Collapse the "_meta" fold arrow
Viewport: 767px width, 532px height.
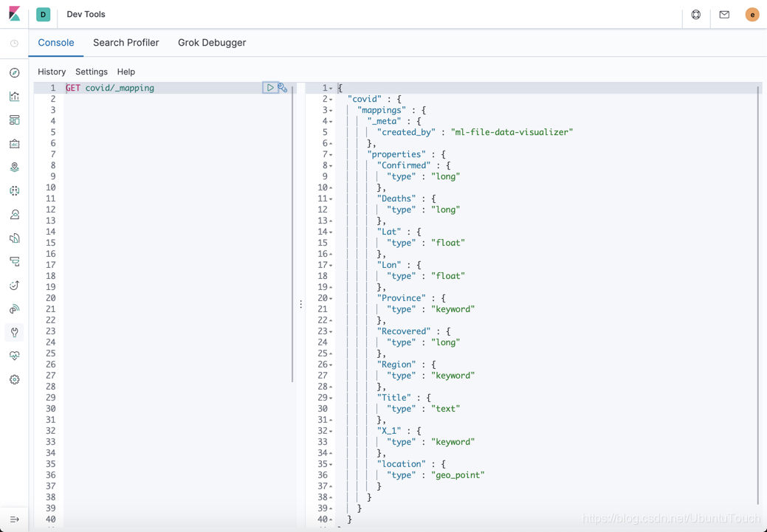331,121
